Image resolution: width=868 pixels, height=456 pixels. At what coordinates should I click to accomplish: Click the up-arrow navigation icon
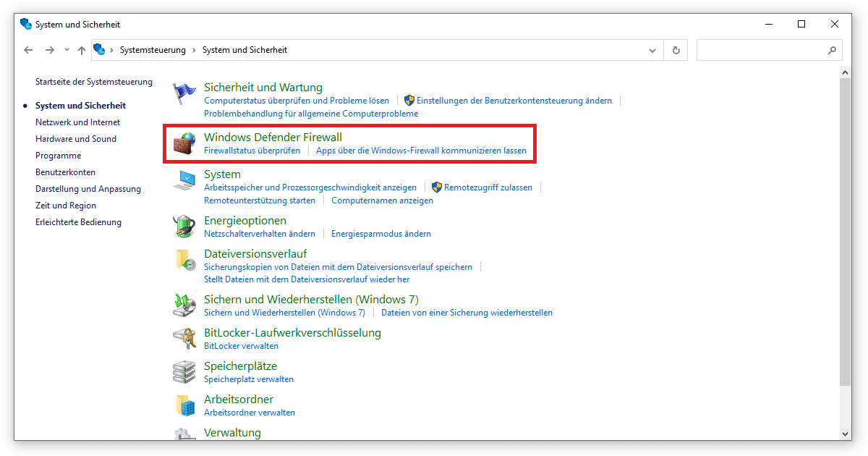(82, 49)
